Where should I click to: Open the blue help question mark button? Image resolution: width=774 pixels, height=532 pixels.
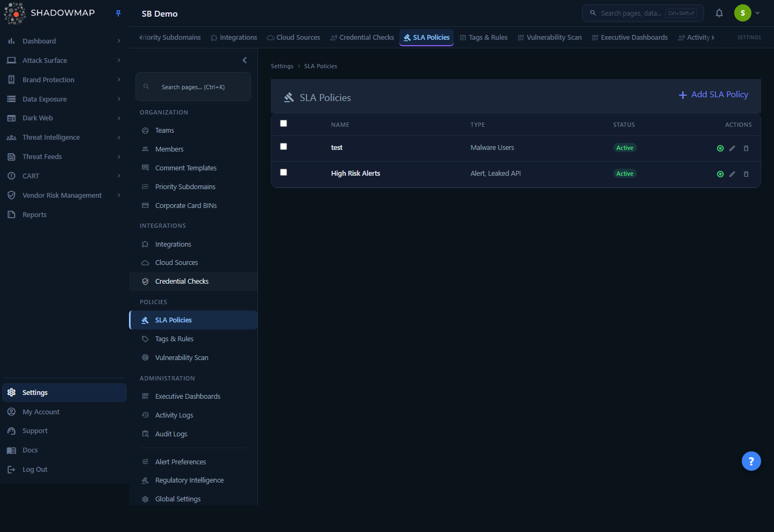[751, 461]
